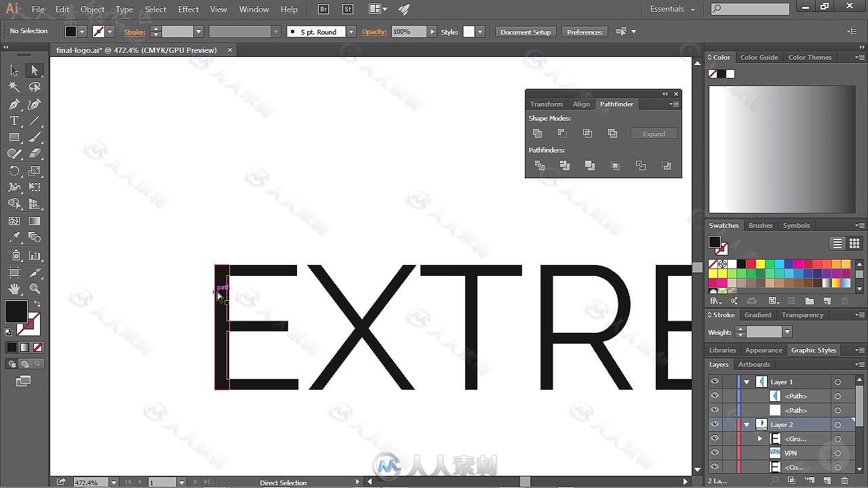This screenshot has height=488, width=868.
Task: Change the screen mode button
Action: tap(24, 381)
